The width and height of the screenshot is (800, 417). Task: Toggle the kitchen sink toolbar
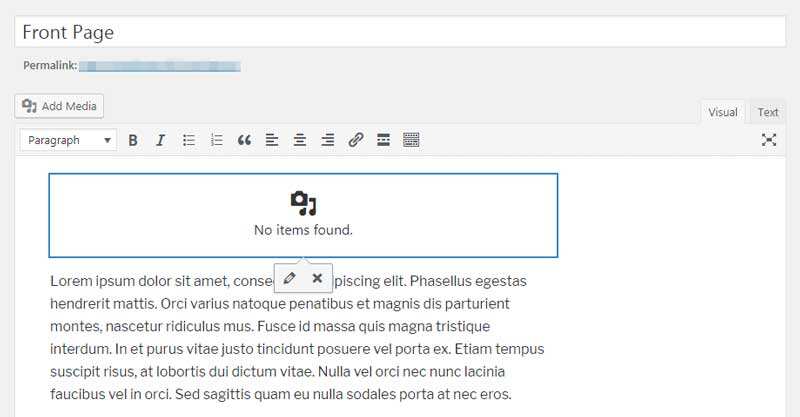[411, 140]
